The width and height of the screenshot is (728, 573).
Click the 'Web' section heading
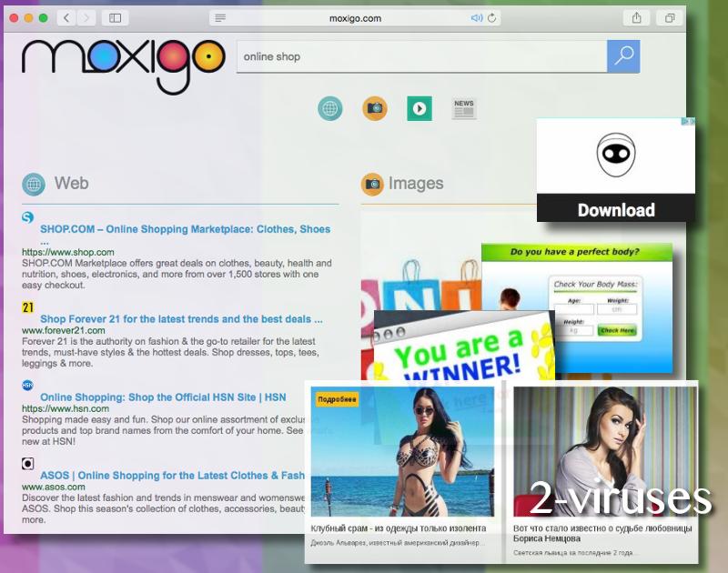71,183
